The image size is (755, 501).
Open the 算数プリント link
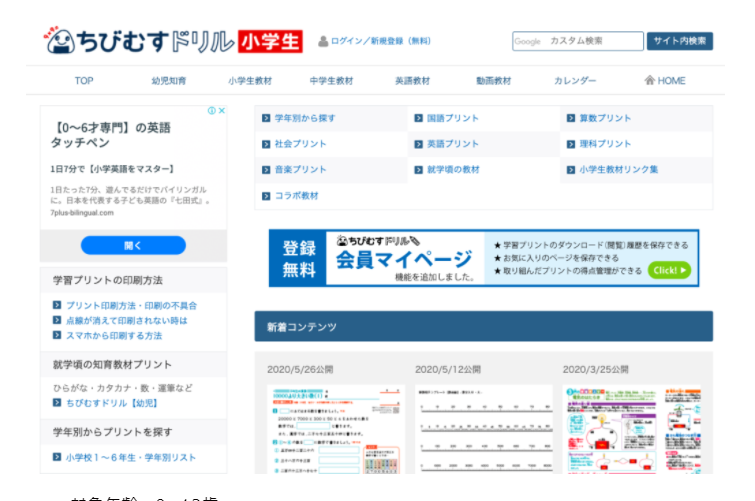tap(605, 119)
